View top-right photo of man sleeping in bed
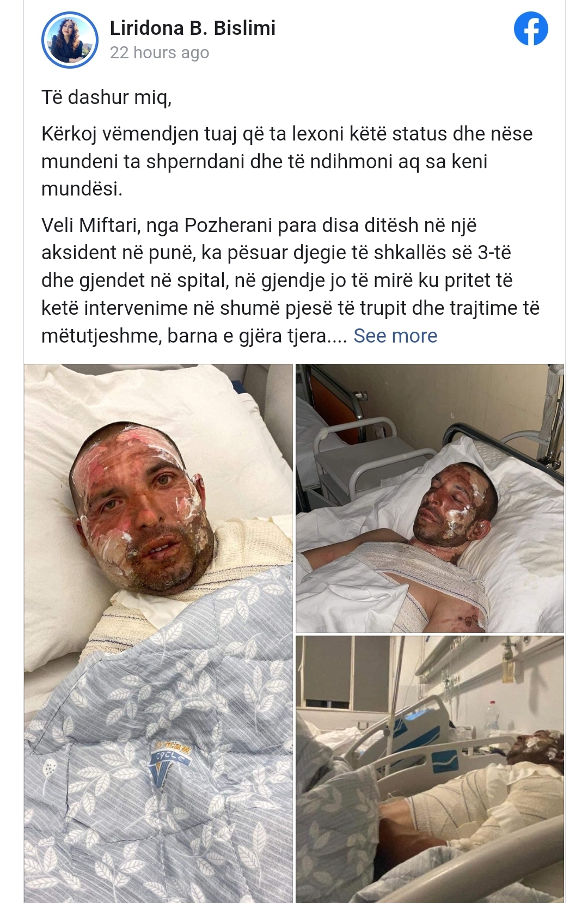588x903 pixels. click(430, 498)
